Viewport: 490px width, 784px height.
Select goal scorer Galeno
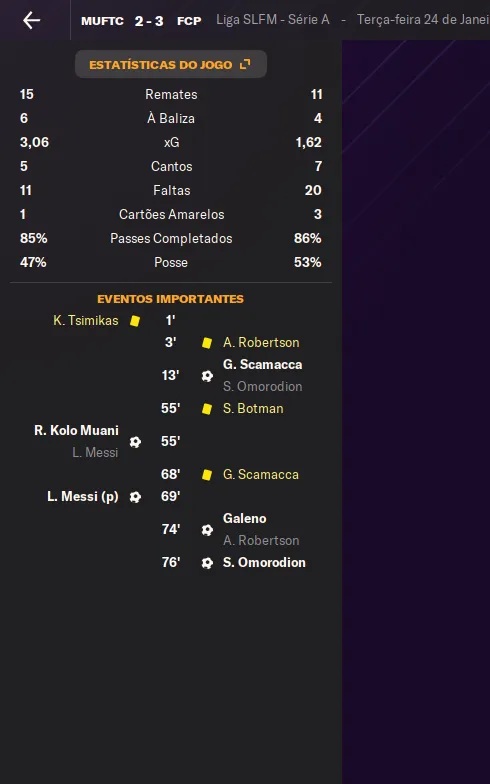click(244, 518)
